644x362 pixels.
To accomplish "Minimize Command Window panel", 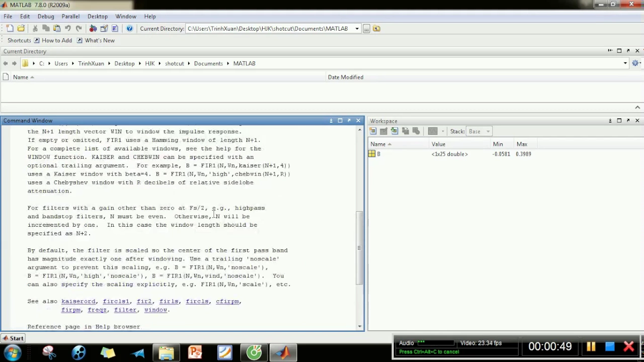I will [x=331, y=121].
